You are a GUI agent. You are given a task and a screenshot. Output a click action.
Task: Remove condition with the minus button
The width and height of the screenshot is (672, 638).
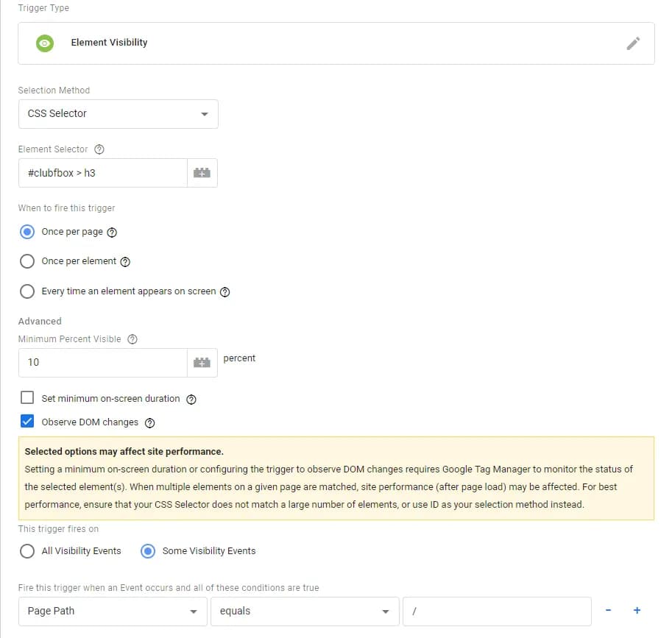coord(608,610)
